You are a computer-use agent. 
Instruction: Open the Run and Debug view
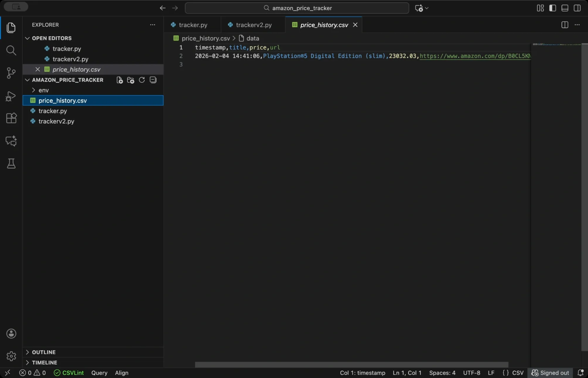pos(11,96)
